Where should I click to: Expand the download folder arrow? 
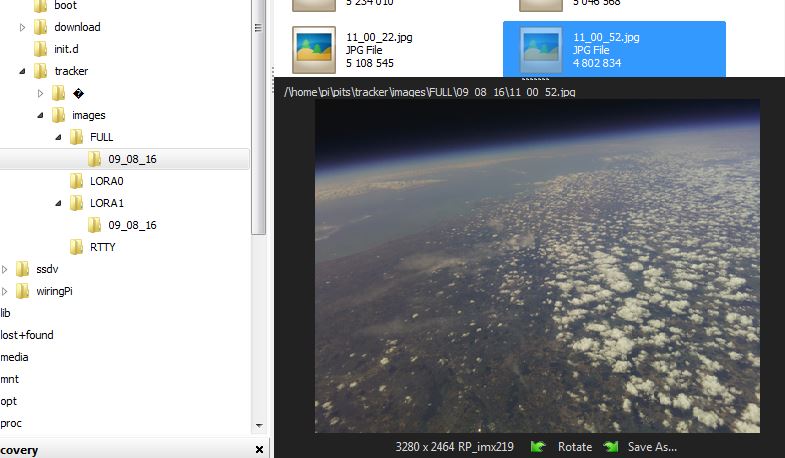[22, 27]
